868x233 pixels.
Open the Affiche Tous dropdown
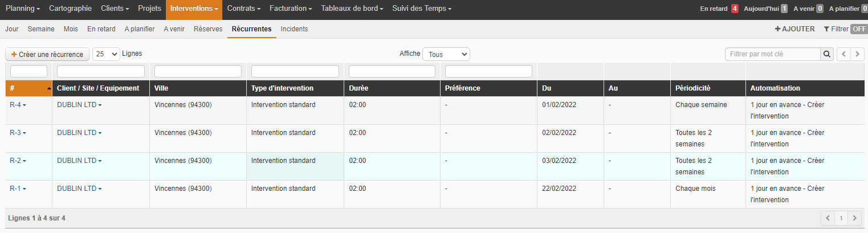(446, 54)
